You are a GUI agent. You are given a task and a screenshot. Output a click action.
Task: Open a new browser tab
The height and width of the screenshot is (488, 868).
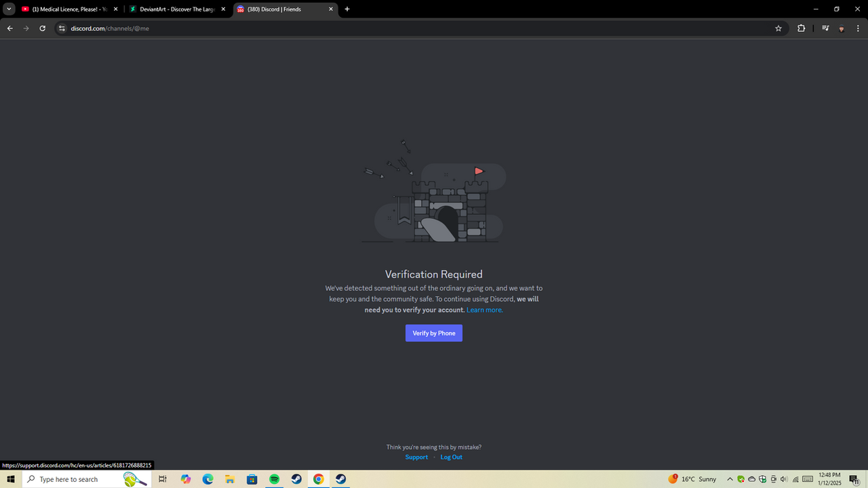pos(347,9)
